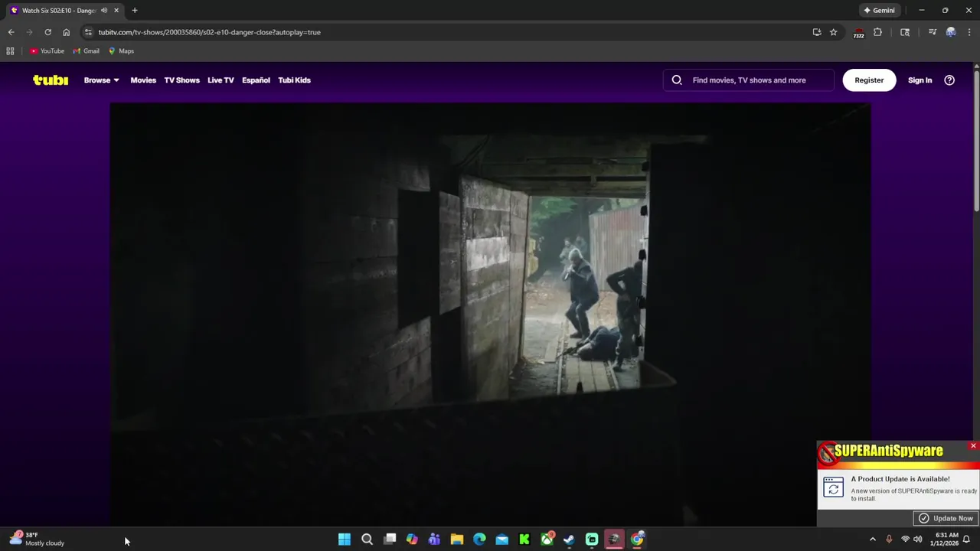Open the weather widget showing 38°F
The width and height of the screenshot is (980, 551).
(x=37, y=540)
